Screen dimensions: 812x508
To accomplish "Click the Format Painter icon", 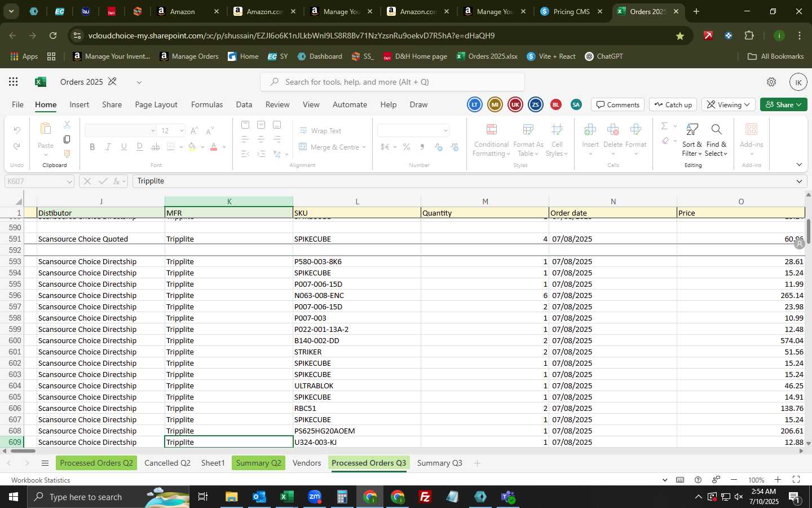I will pos(67,154).
